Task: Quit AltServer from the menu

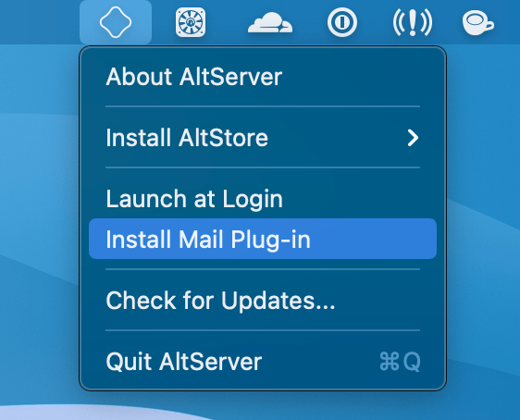Action: pos(263,362)
